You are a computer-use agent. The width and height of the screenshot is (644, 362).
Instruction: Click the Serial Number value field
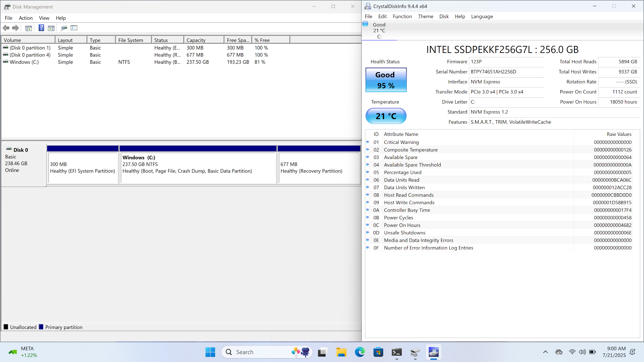[x=507, y=72]
